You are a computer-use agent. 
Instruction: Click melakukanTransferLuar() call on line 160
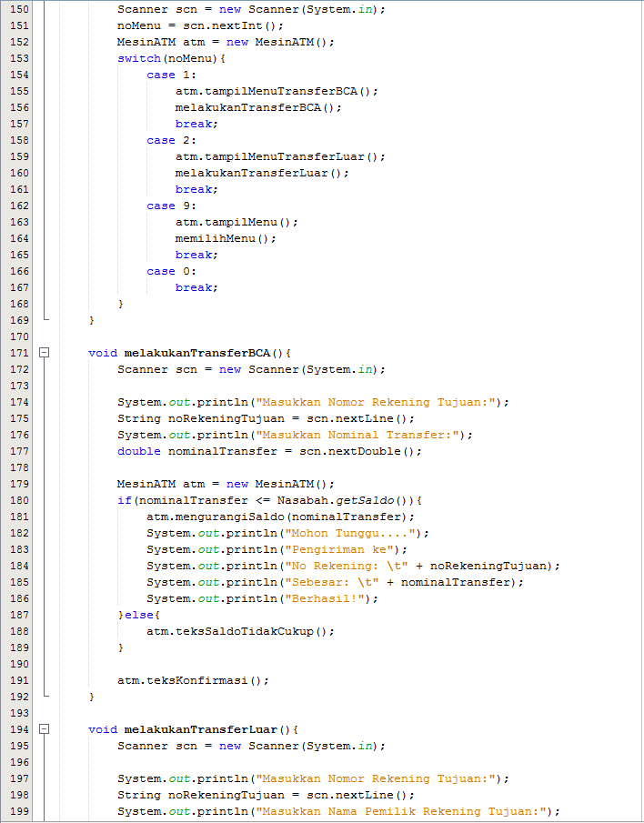point(263,173)
